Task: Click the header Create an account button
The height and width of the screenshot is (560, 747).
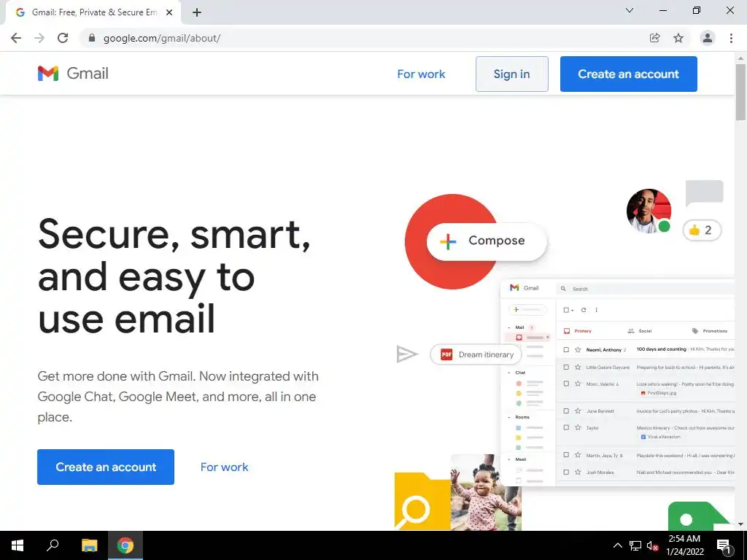Action: click(x=628, y=74)
